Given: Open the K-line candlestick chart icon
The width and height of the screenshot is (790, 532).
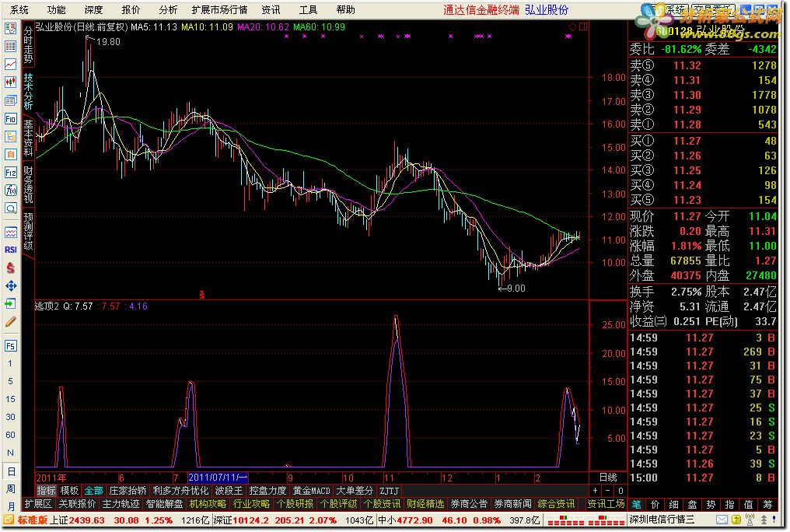Looking at the screenshot, I should tap(10, 82).
